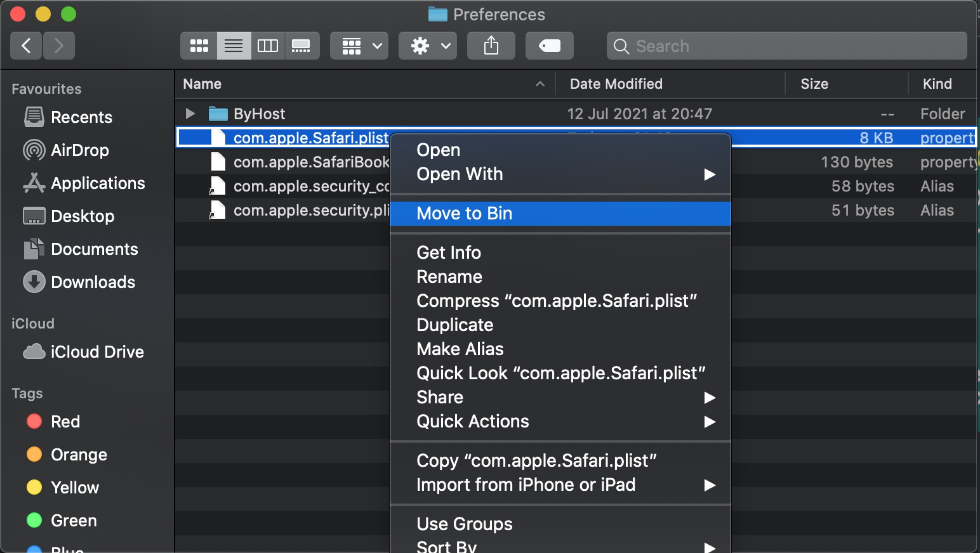The height and width of the screenshot is (553, 980).
Task: Choose Make Alias from the context menu
Action: pyautogui.click(x=560, y=349)
